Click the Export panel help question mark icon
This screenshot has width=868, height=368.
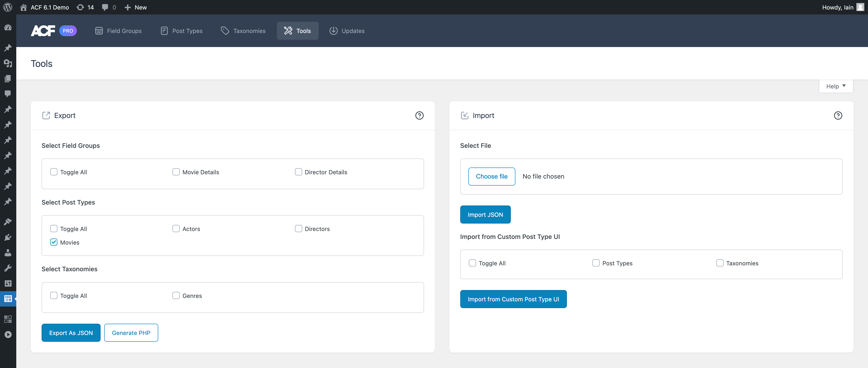coord(420,115)
